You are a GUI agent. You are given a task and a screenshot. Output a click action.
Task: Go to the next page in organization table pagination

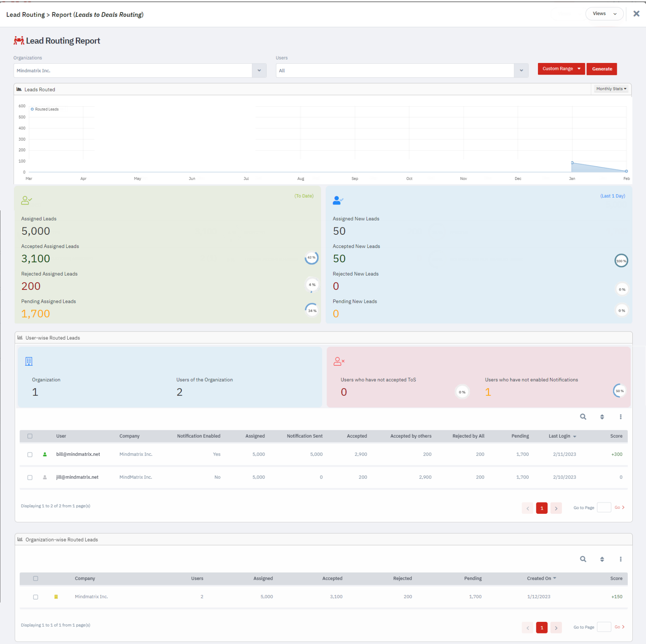[556, 627]
